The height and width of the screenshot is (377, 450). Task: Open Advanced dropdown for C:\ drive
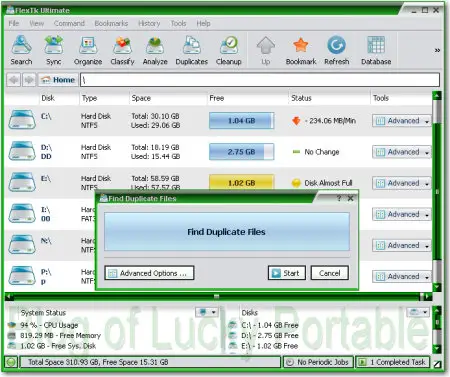[x=402, y=121]
